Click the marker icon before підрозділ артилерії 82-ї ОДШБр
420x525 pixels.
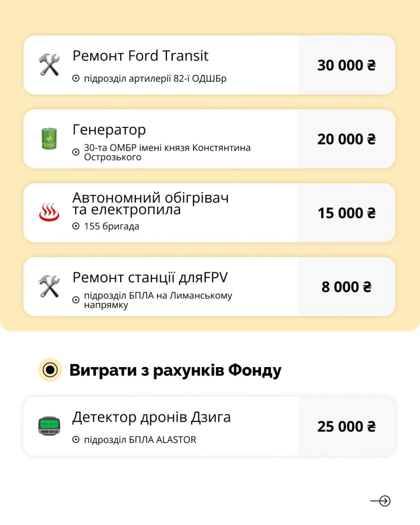point(76,78)
